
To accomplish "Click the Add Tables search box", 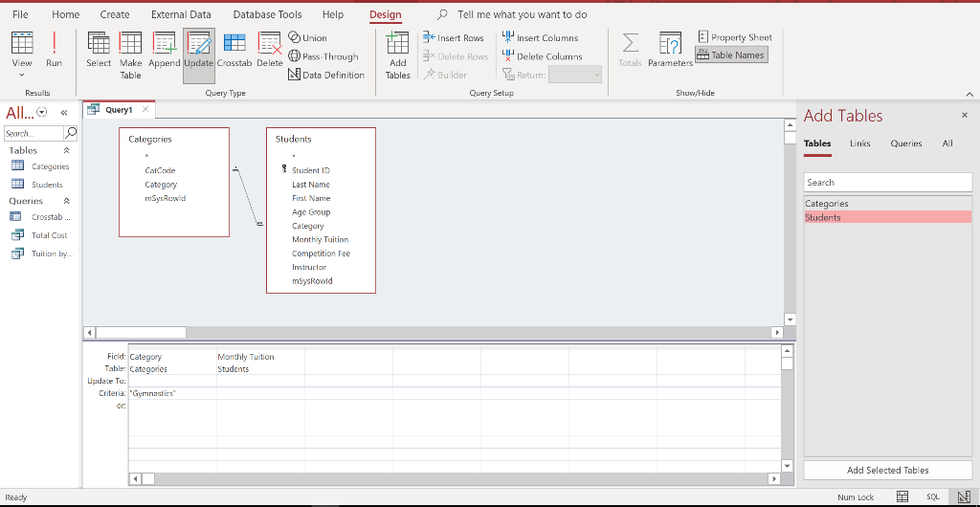I will 887,183.
